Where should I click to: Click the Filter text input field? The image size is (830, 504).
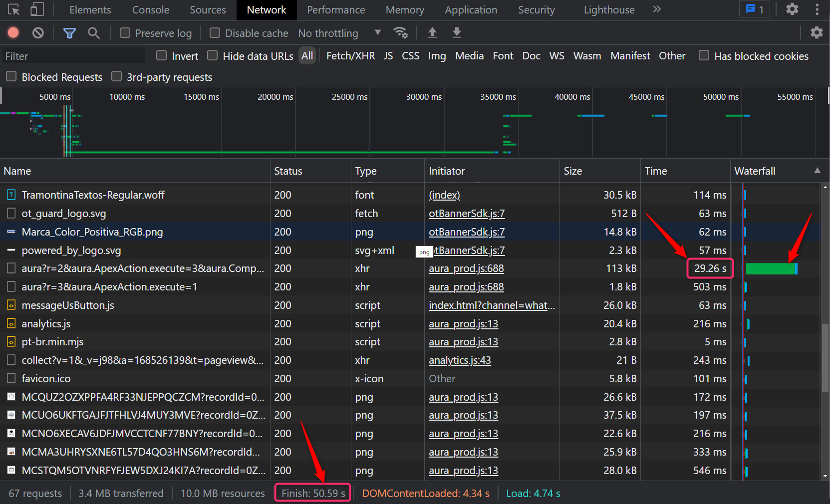72,56
